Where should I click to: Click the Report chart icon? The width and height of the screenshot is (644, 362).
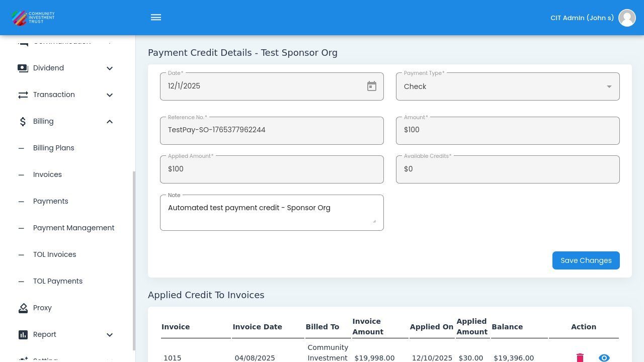pos(23,335)
